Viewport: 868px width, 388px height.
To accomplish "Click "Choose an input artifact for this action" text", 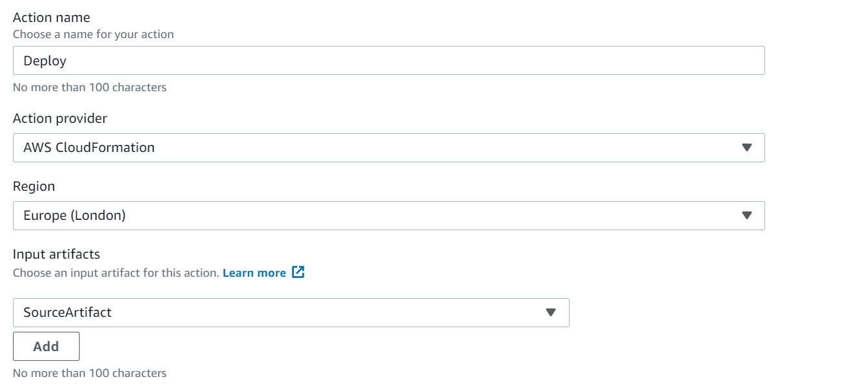I will coord(116,273).
